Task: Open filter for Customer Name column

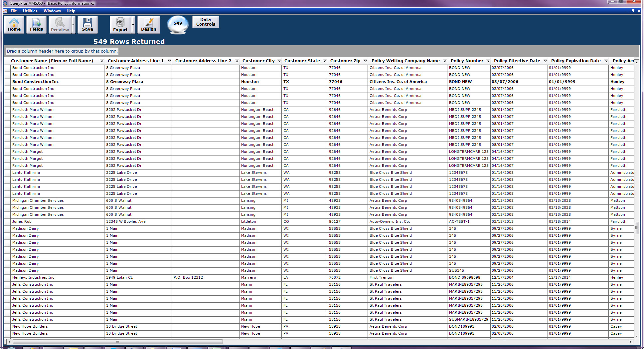Action: (102, 61)
